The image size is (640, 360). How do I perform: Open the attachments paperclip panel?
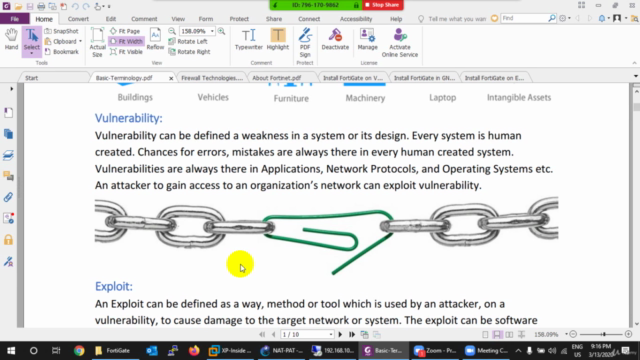8,197
